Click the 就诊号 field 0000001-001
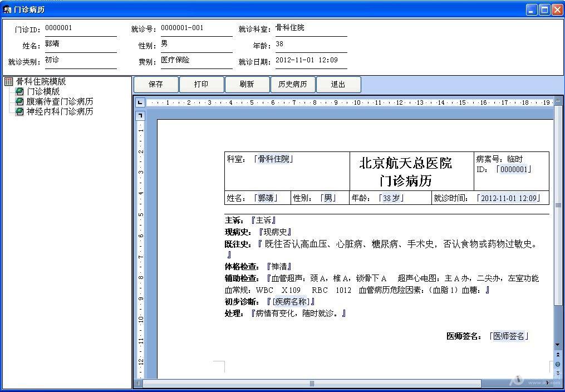565x392 pixels. [x=196, y=29]
